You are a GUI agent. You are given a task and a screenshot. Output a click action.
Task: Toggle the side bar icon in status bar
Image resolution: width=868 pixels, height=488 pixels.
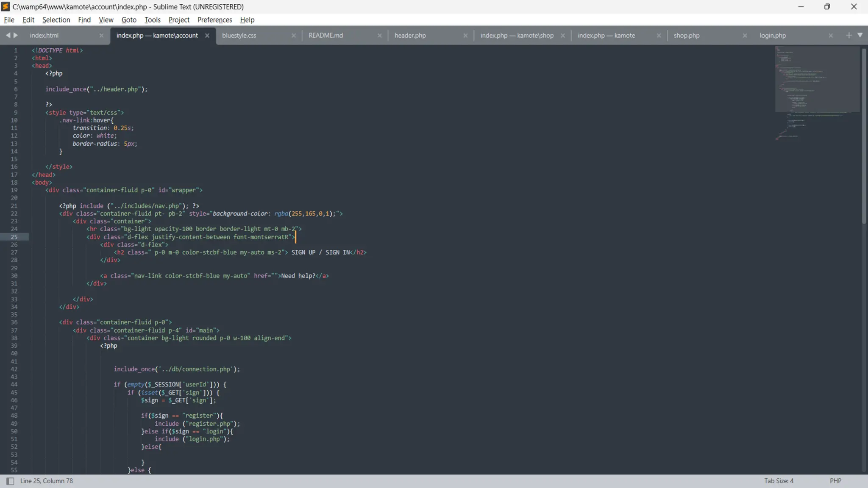pyautogui.click(x=10, y=481)
